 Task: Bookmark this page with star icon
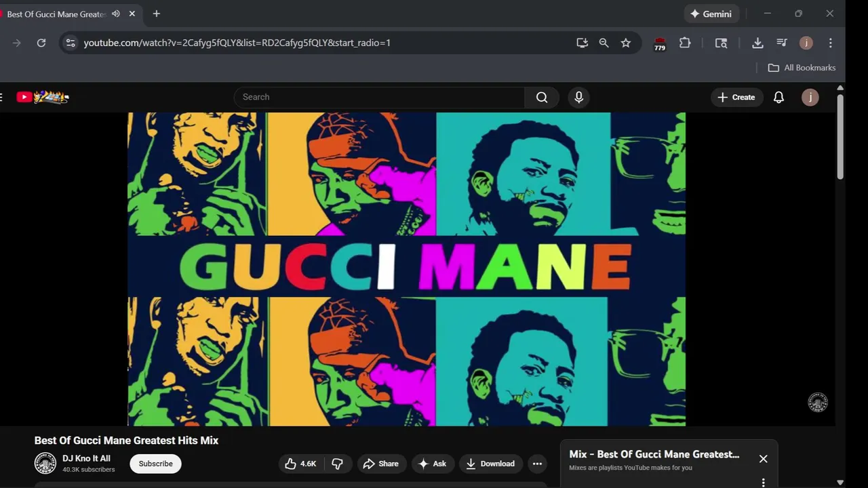coord(626,43)
